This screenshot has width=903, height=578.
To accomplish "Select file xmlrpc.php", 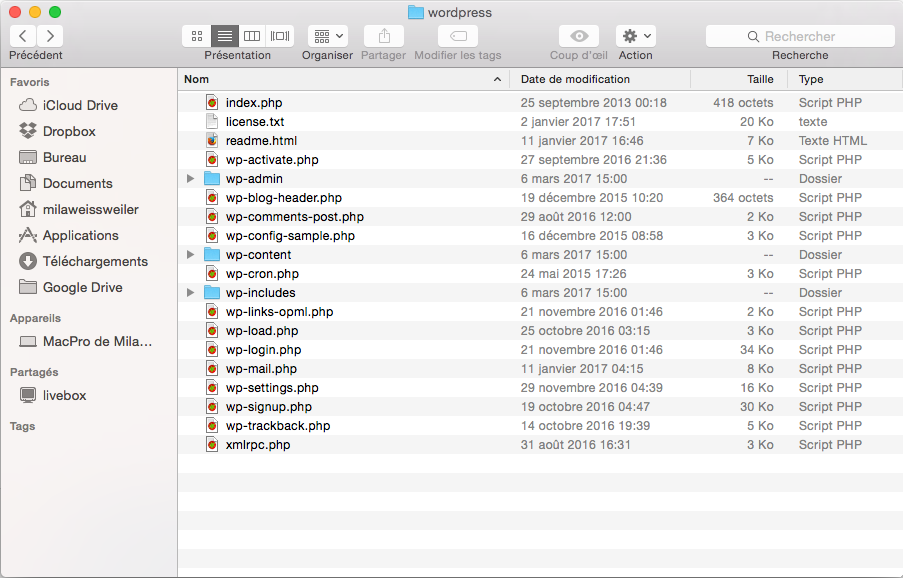I will tap(257, 444).
